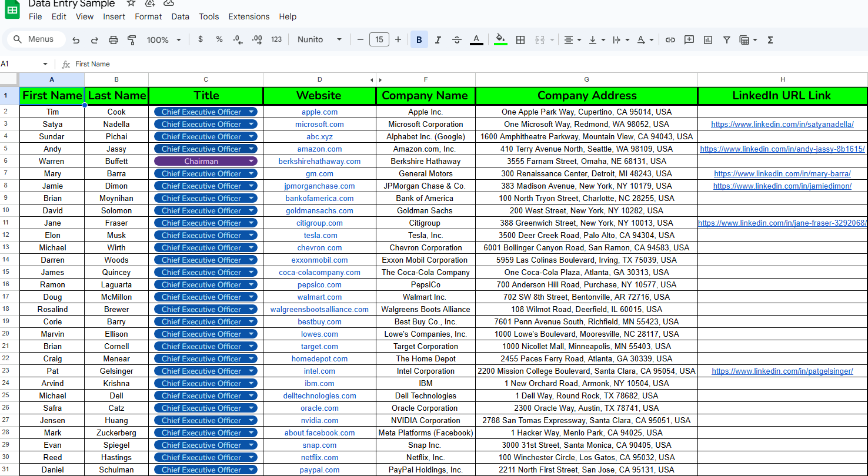Decrease font size with the minus button
Image resolution: width=868 pixels, height=476 pixels.
360,39
